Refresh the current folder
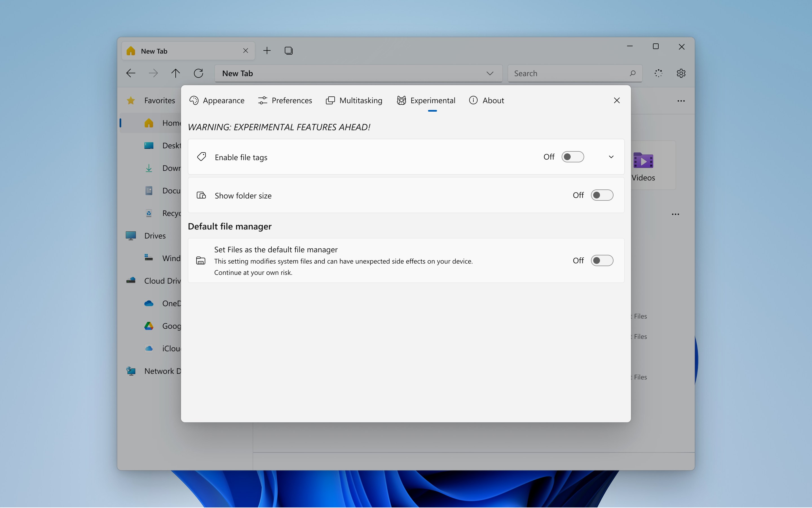 click(x=198, y=73)
